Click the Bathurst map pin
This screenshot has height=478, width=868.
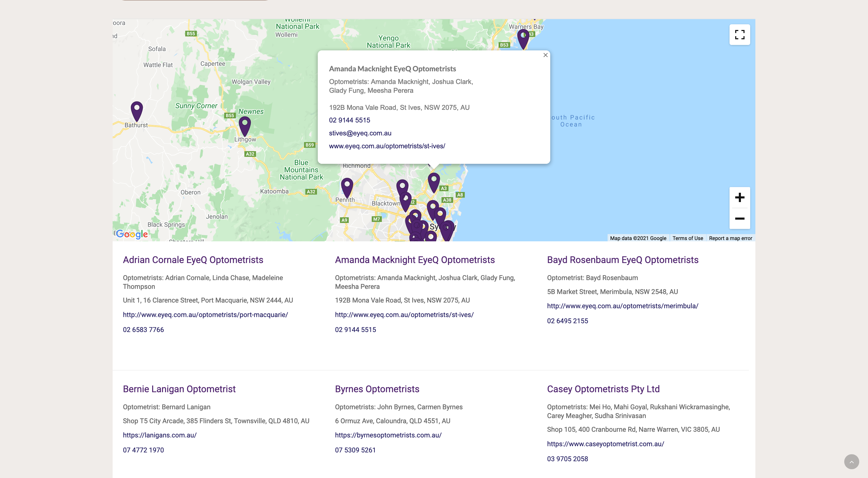point(137,111)
